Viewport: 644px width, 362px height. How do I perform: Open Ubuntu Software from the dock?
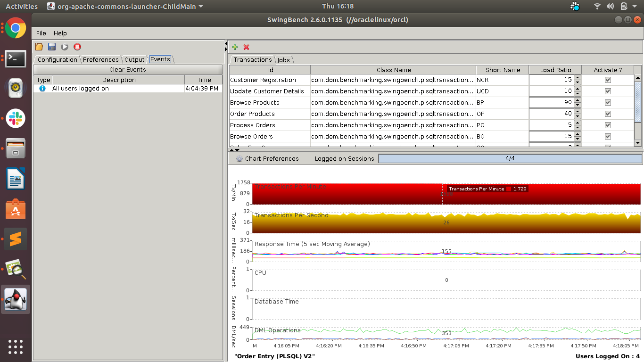(16, 209)
